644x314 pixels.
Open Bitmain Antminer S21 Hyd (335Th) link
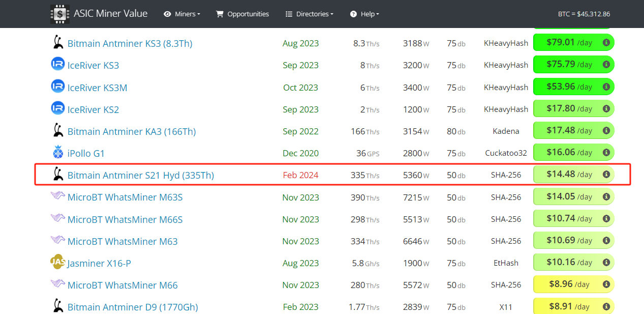(140, 176)
